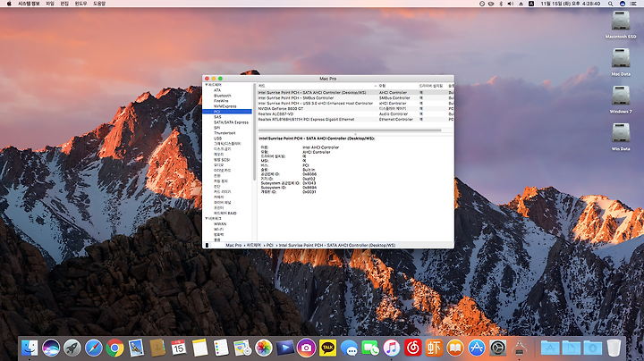Open Reminders list icon in Dock
Viewport: 644px width, 361px height.
click(x=221, y=348)
